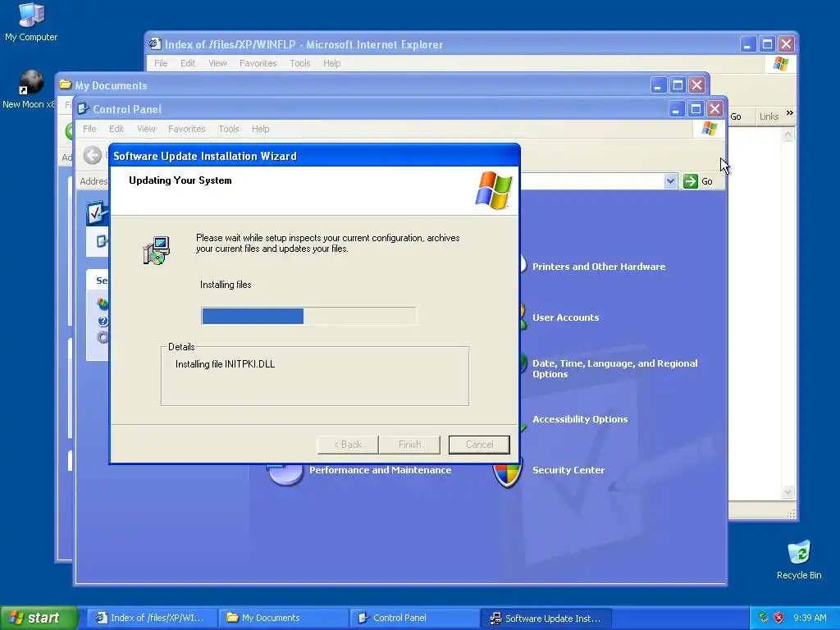
Task: Open Help menu in Control Panel window
Action: (x=260, y=129)
